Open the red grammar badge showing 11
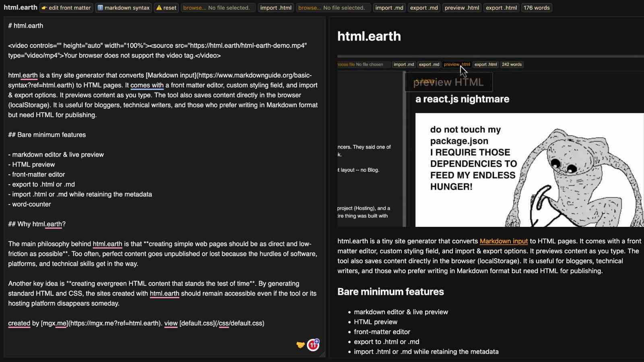Screen dimensions: 644x362 pyautogui.click(x=313, y=345)
